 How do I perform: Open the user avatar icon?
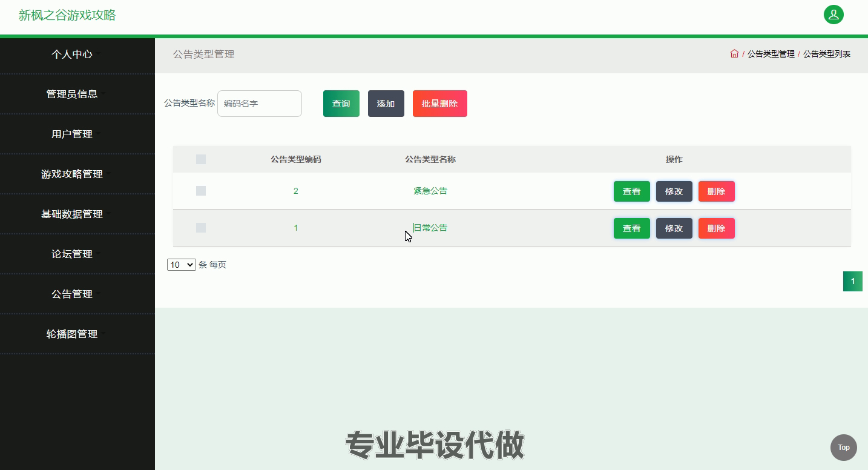pyautogui.click(x=833, y=15)
